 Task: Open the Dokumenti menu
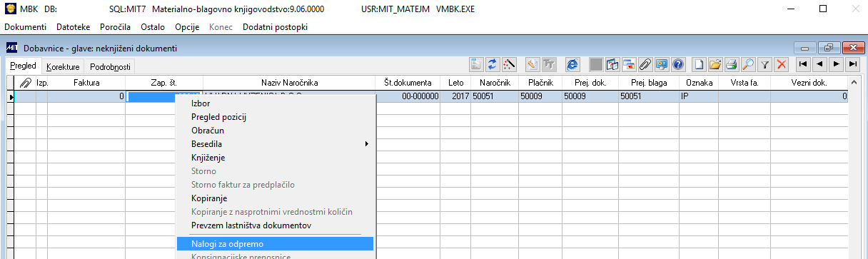tap(26, 26)
